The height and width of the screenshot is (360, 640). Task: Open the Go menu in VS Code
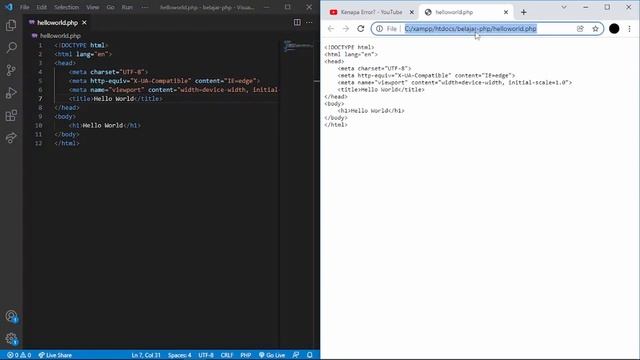[x=110, y=7]
